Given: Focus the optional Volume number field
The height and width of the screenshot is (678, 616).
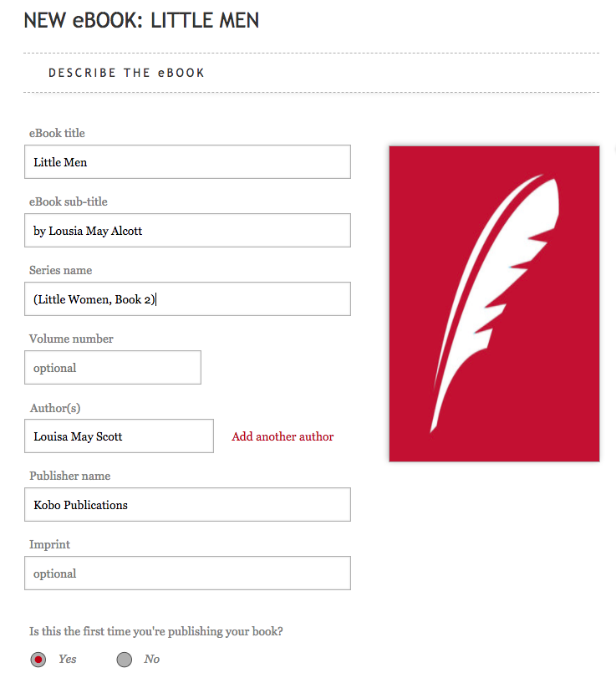Looking at the screenshot, I should [x=113, y=368].
